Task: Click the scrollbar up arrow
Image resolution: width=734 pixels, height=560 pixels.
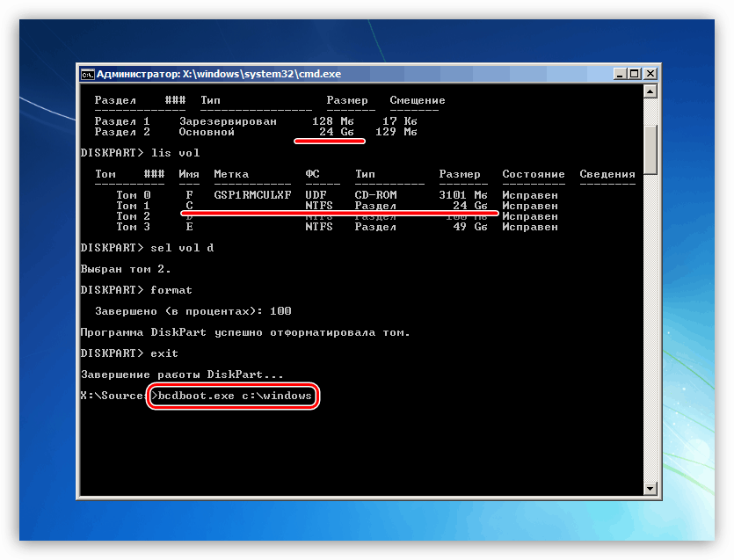Action: (x=650, y=91)
